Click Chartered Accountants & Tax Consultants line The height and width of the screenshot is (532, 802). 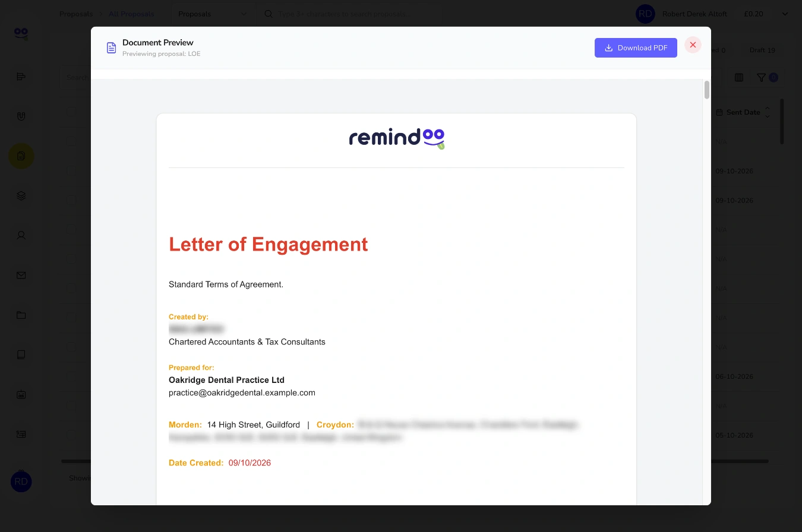pos(247,341)
